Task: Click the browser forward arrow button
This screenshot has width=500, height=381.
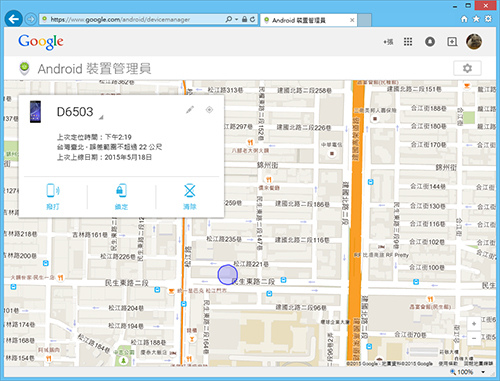Action: [31, 19]
